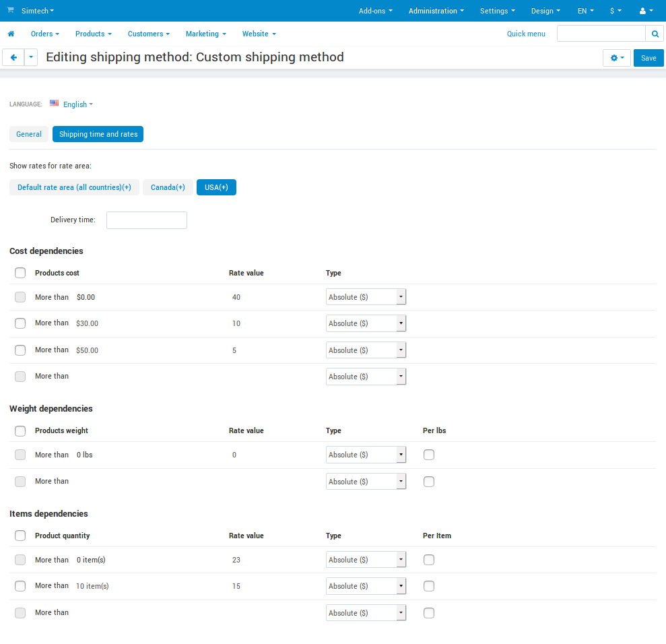Select the Shipping time and rates tab

98,134
